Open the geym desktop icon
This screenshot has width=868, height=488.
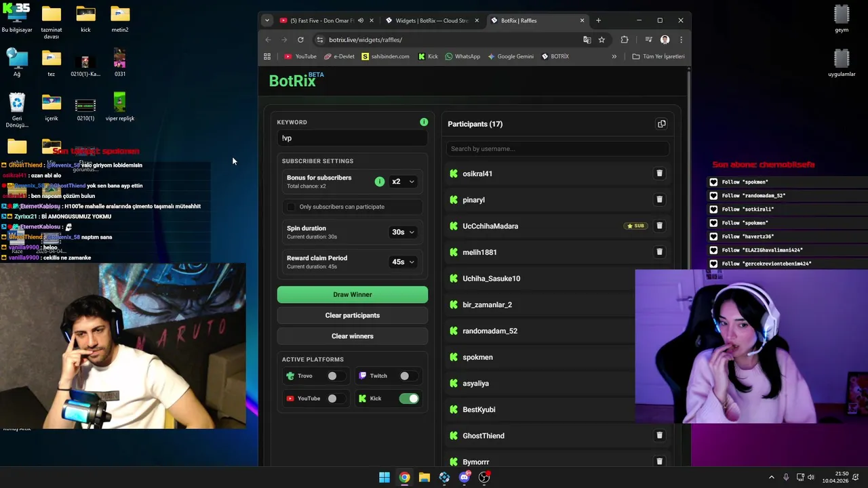[x=842, y=19]
